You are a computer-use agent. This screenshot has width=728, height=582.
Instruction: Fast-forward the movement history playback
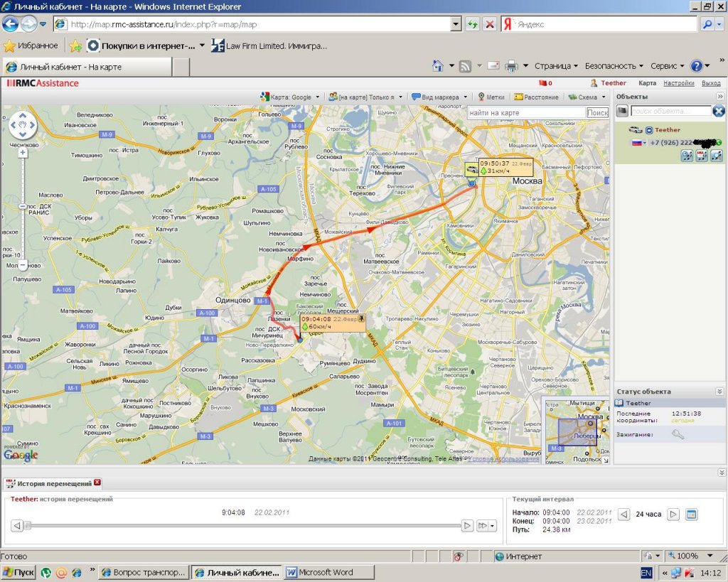pyautogui.click(x=483, y=525)
